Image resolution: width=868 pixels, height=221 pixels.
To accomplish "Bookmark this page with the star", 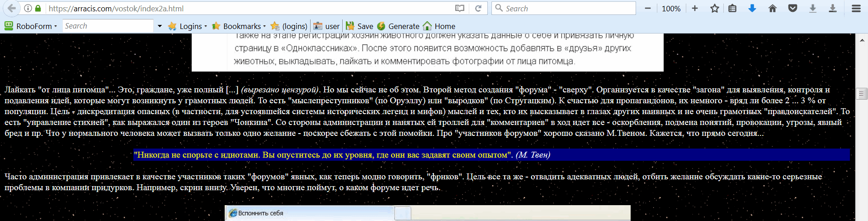I will click(x=714, y=8).
